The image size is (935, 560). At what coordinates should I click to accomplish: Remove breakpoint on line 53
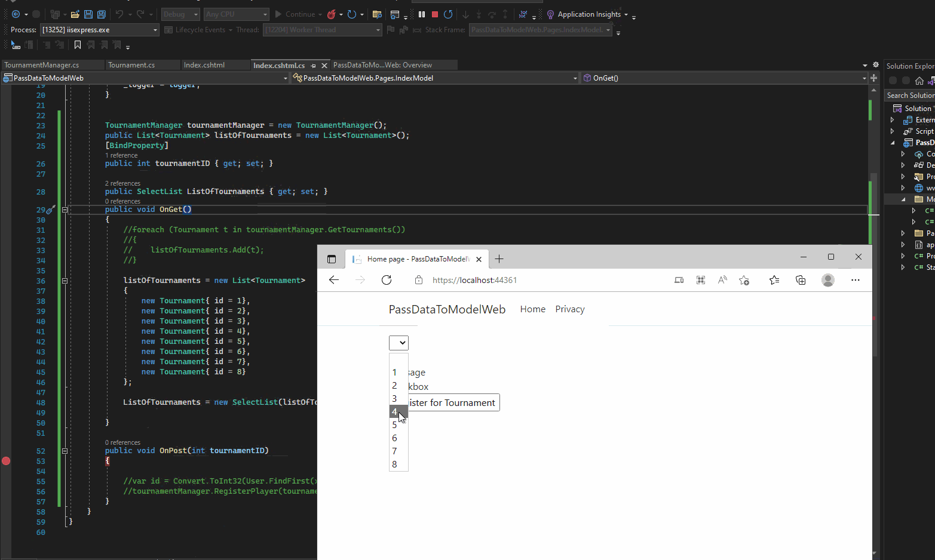pos(6,461)
